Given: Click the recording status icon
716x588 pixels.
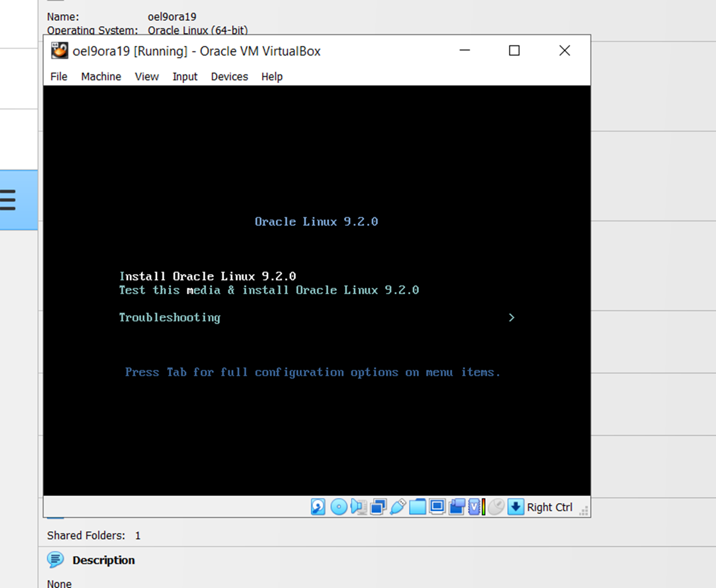Looking at the screenshot, I should [x=457, y=507].
